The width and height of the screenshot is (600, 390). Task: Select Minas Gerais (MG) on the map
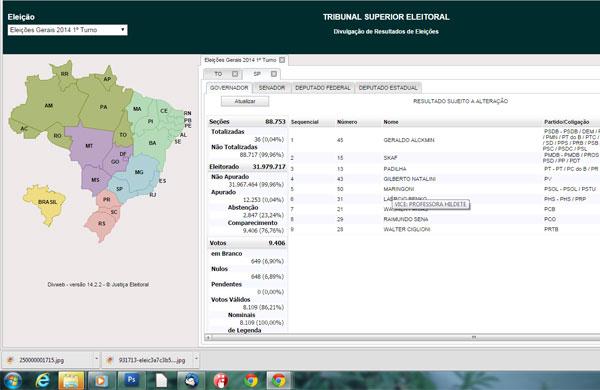tap(139, 172)
